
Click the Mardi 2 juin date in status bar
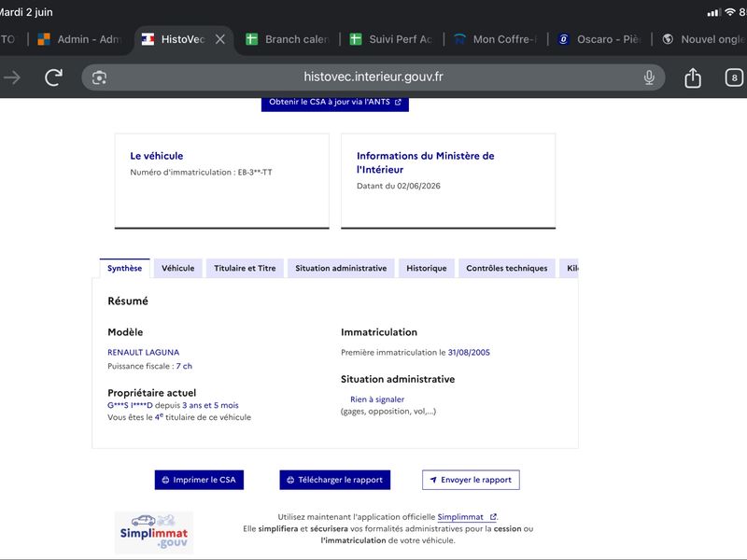pyautogui.click(x=26, y=12)
